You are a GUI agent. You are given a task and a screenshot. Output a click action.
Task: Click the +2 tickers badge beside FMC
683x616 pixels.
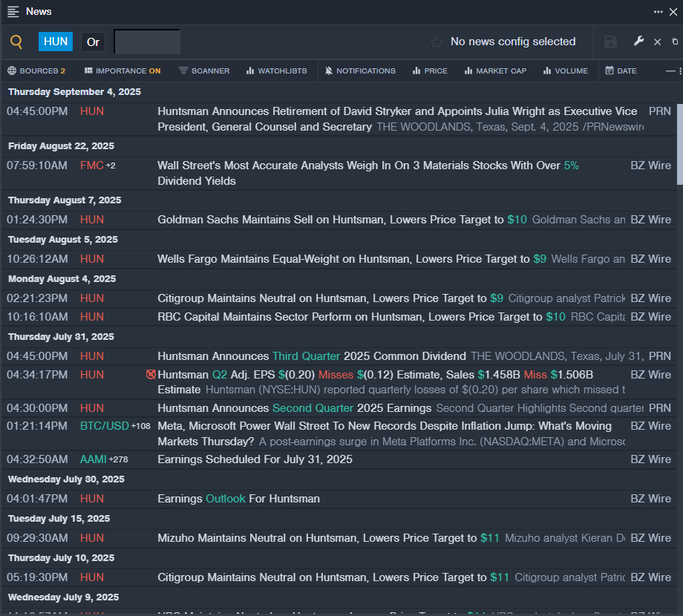(111, 166)
